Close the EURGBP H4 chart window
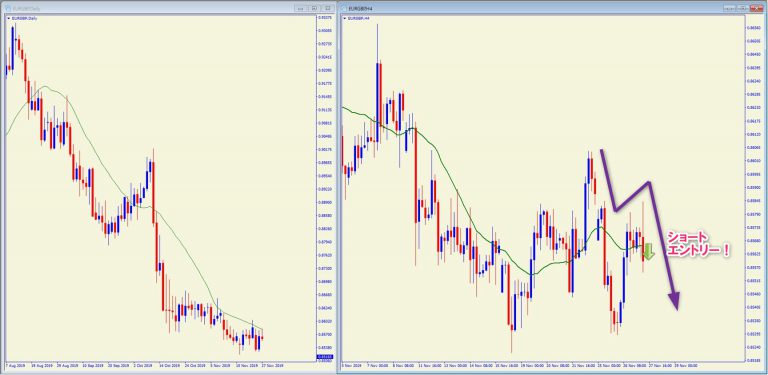 pyautogui.click(x=757, y=8)
